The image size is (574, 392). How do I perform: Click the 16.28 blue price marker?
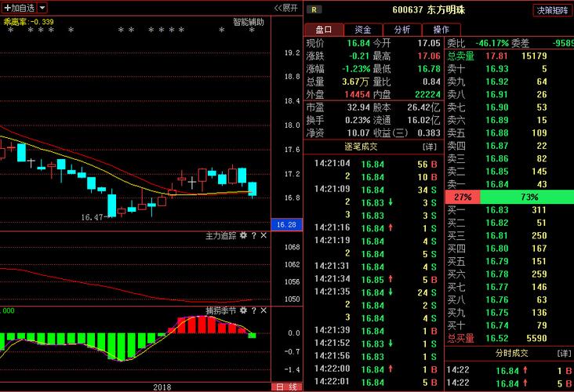tap(287, 225)
